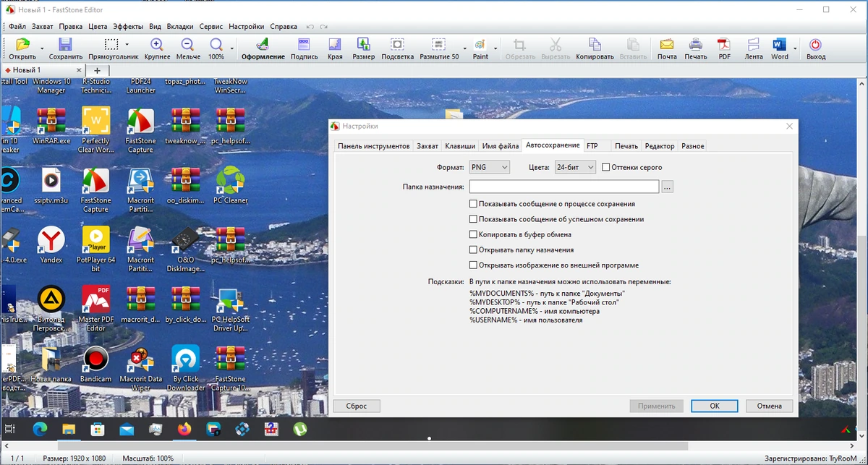Viewport: 868px width, 465px height.
Task: Add a caption with Подпись icon
Action: 304,48
